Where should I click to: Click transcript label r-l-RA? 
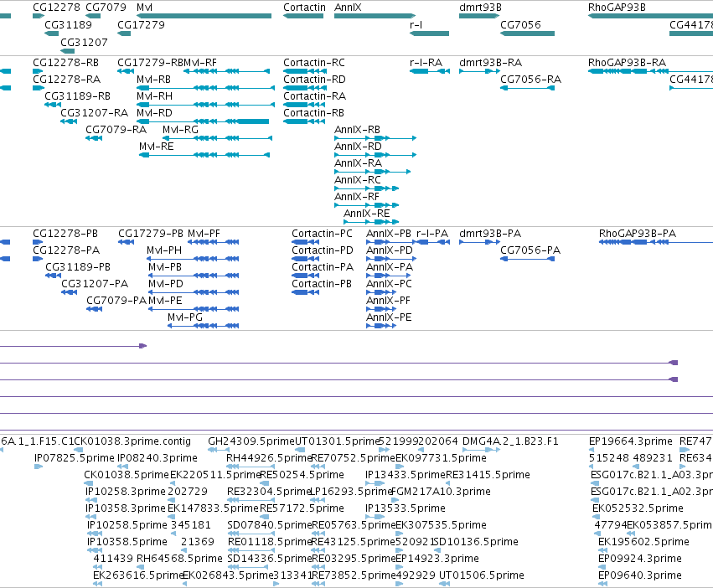pyautogui.click(x=426, y=62)
